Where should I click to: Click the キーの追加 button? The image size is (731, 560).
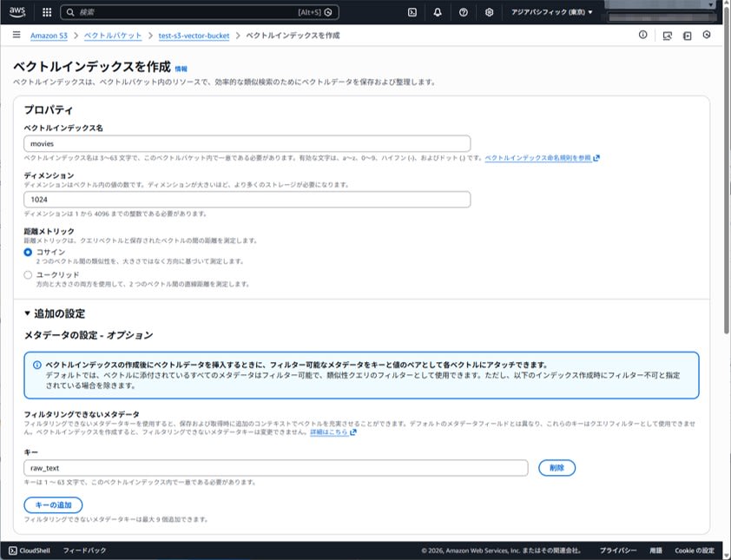(53, 505)
